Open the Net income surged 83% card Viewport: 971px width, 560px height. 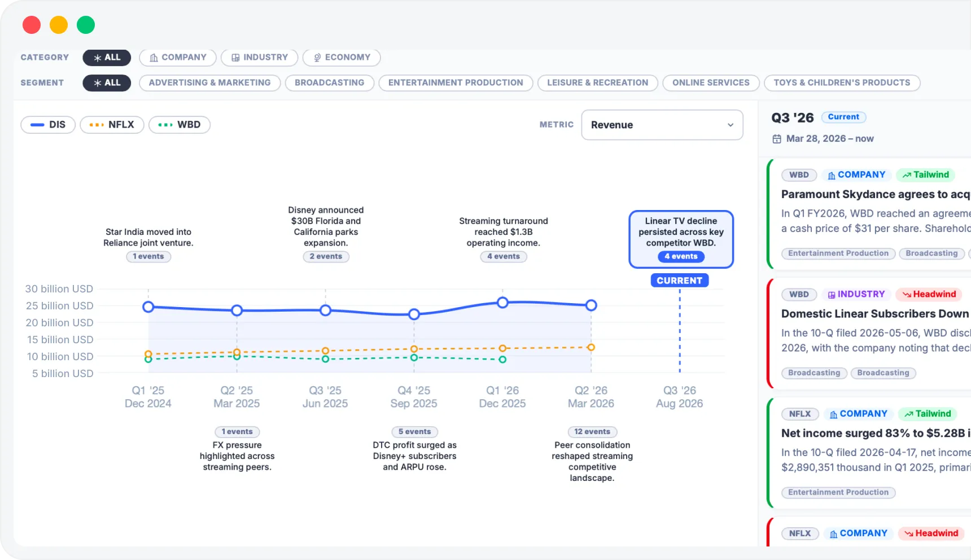coord(869,453)
